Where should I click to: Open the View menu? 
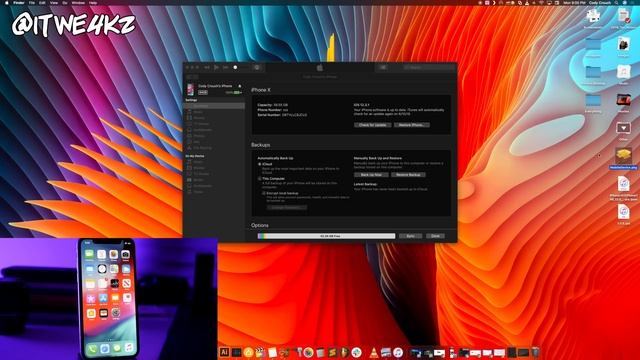pyautogui.click(x=54, y=2)
